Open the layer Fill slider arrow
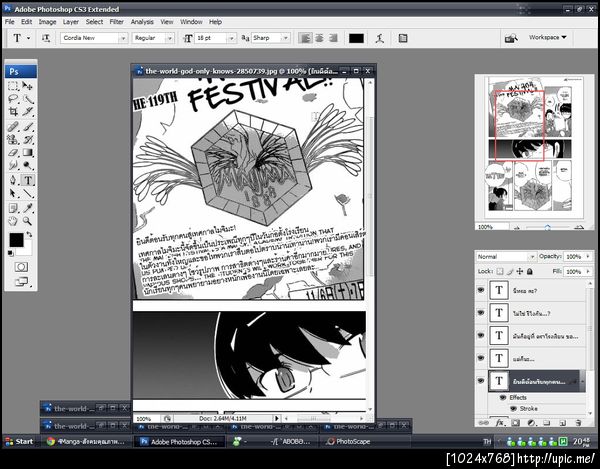The image size is (600, 469). [x=588, y=272]
